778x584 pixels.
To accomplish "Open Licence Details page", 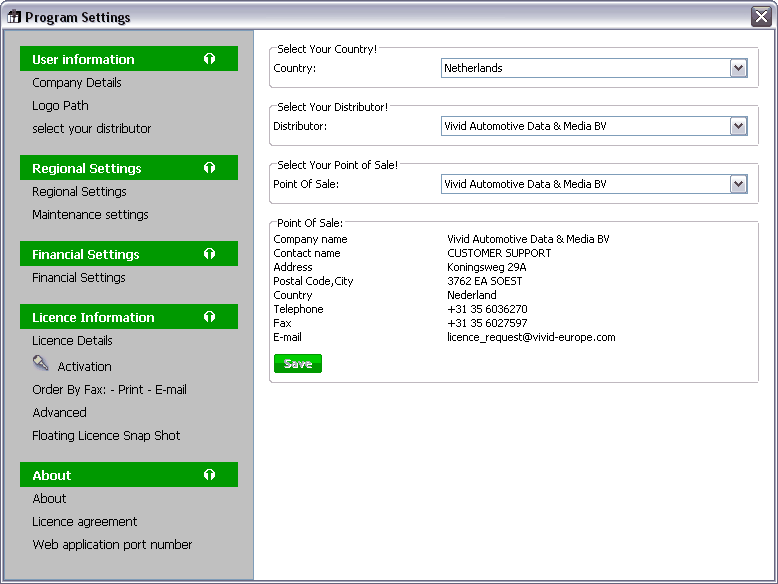I will 72,340.
